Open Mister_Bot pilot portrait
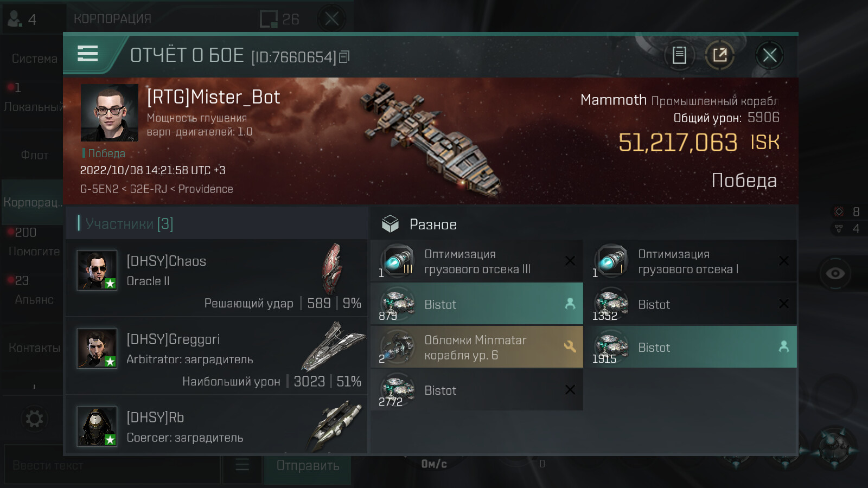This screenshot has width=868, height=488. (x=109, y=113)
